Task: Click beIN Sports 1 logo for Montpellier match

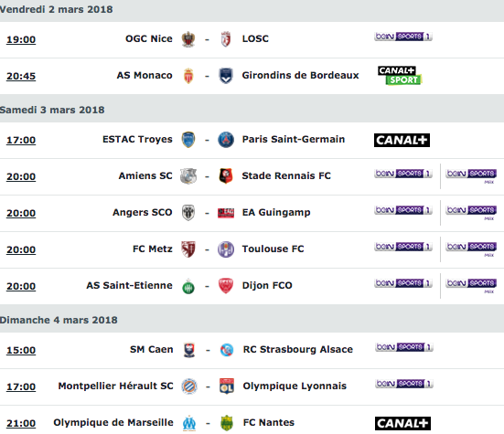Action: pyautogui.click(x=404, y=384)
